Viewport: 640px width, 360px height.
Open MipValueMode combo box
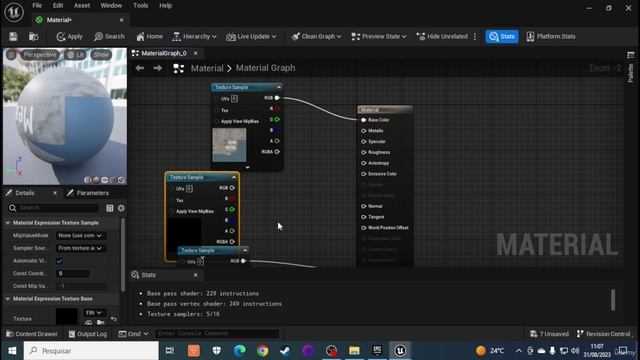80,236
